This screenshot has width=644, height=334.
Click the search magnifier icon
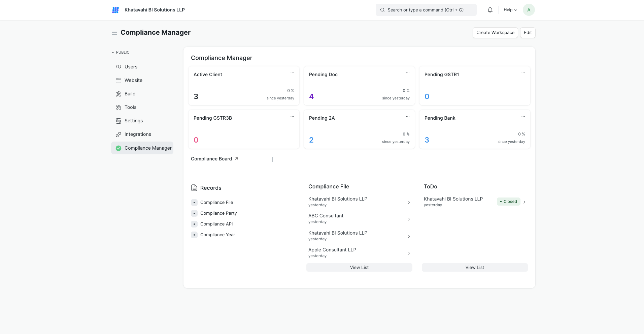(x=382, y=10)
